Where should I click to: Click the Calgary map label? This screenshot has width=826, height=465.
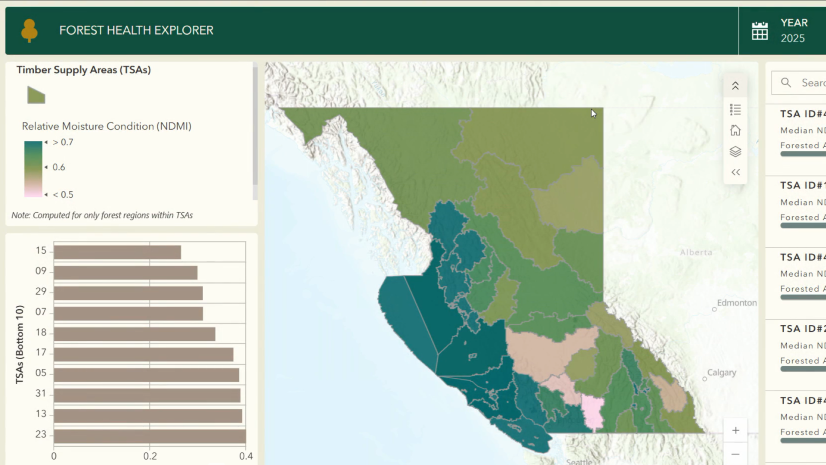coord(721,372)
